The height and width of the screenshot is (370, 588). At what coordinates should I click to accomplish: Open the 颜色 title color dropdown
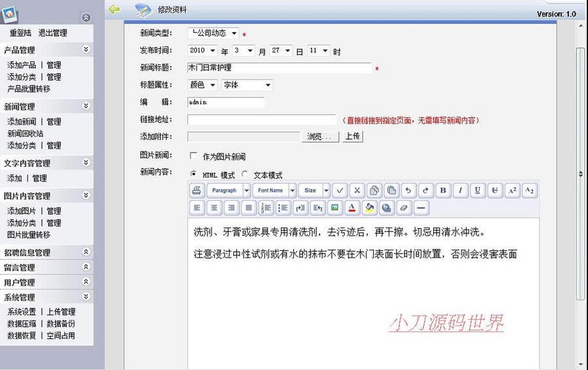(202, 85)
